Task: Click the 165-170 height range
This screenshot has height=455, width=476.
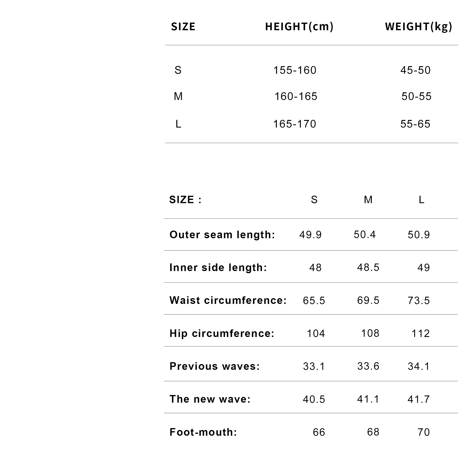Action: tap(295, 124)
